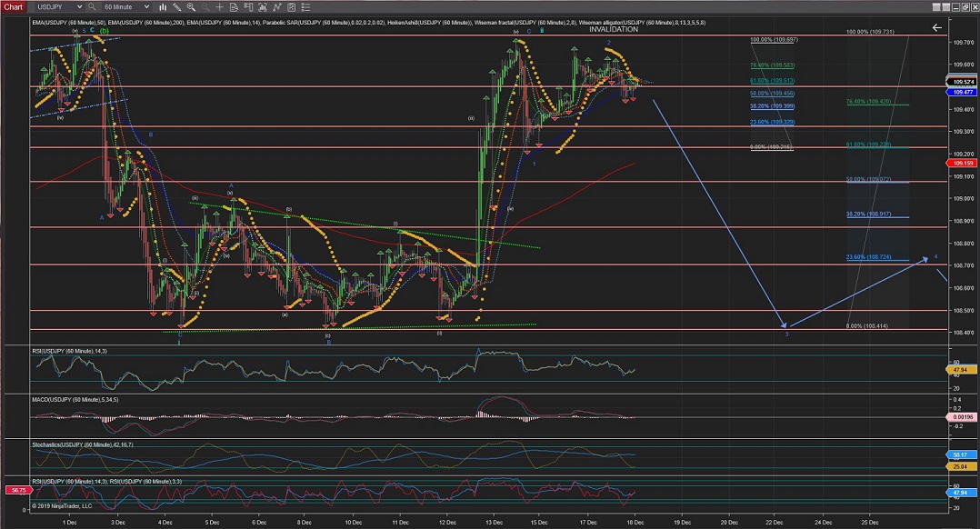Open the Chart Trader icon
The image size is (980, 529).
click(x=248, y=7)
